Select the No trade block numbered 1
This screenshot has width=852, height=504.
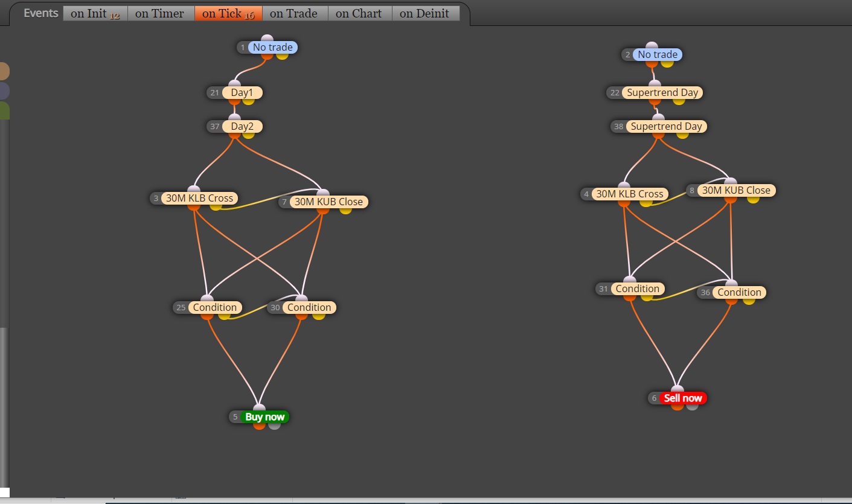[272, 47]
